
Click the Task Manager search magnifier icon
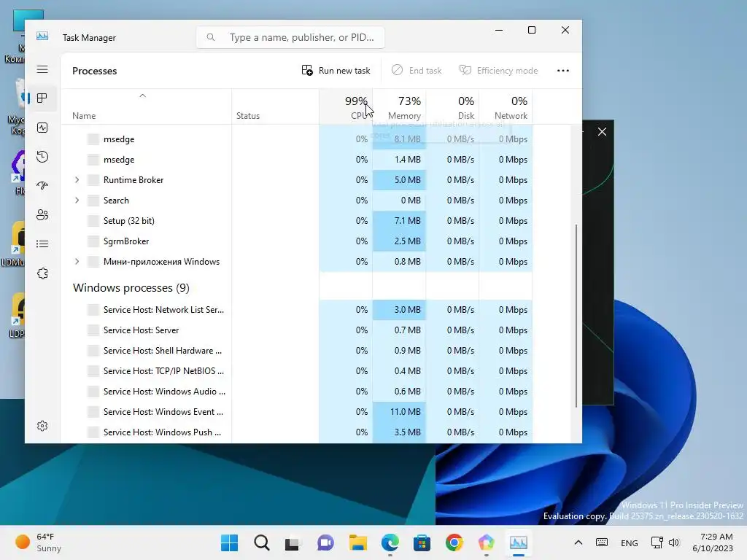(211, 37)
